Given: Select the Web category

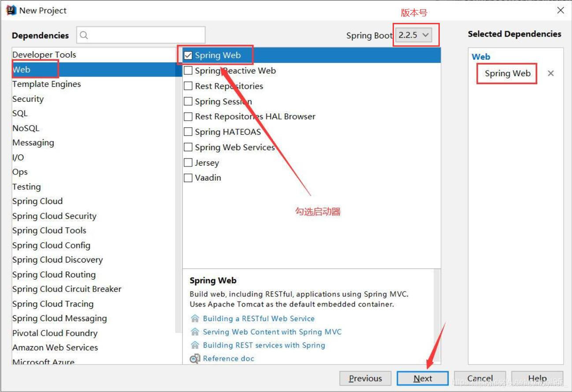Looking at the screenshot, I should coord(94,70).
